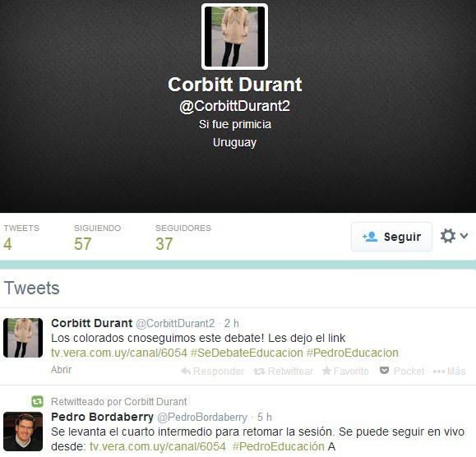Click the large Corbitt Durant profile picture
The height and width of the screenshot is (457, 476).
[x=234, y=37]
